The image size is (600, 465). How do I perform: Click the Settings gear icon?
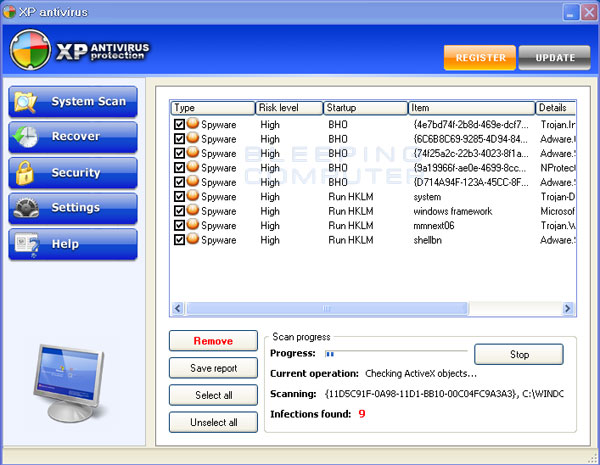coord(26,208)
